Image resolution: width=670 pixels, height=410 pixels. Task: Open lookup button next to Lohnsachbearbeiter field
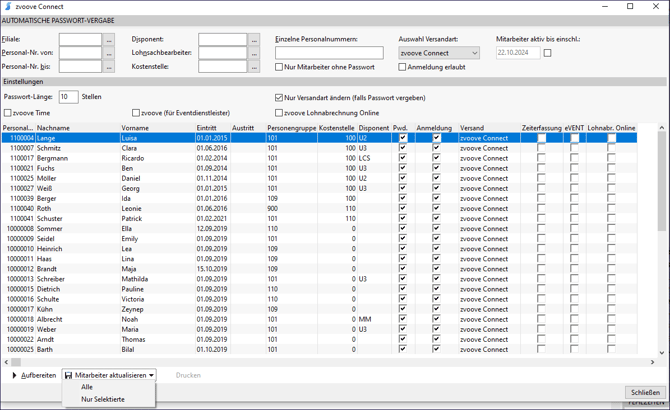point(254,53)
